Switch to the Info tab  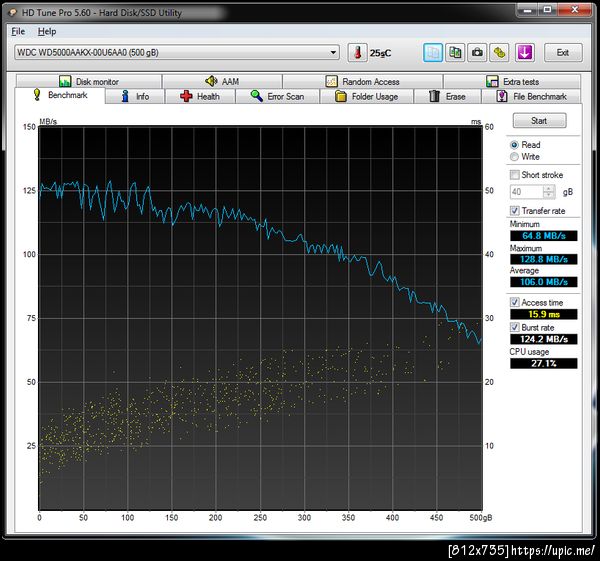point(135,96)
